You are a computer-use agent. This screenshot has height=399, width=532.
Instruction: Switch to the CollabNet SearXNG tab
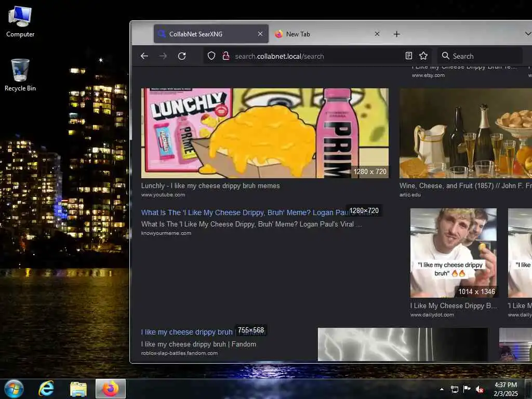tap(211, 34)
